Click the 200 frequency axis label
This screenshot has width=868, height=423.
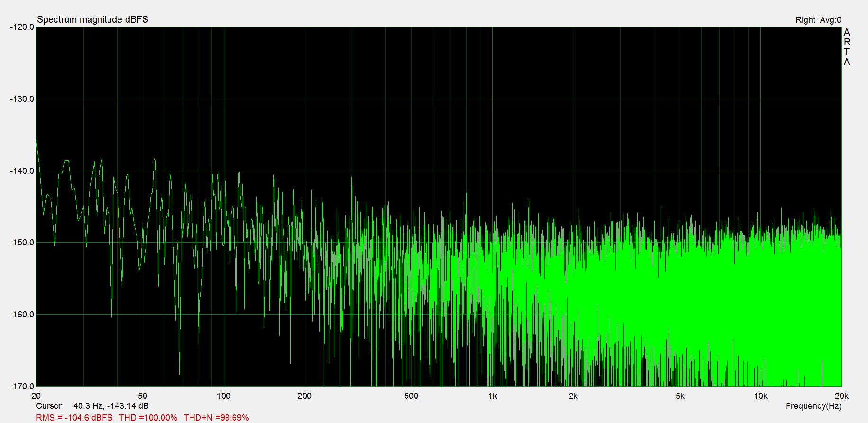click(305, 396)
